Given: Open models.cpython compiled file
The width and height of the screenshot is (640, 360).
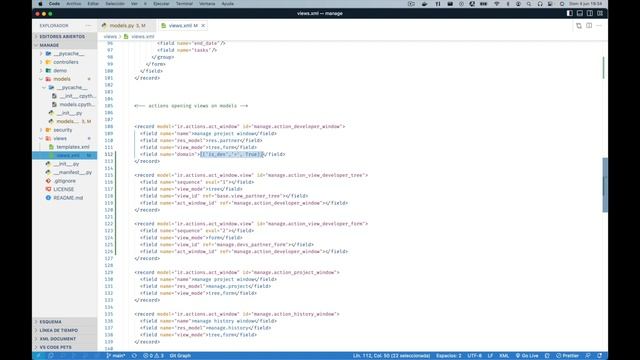Looking at the screenshot, I should point(64,104).
